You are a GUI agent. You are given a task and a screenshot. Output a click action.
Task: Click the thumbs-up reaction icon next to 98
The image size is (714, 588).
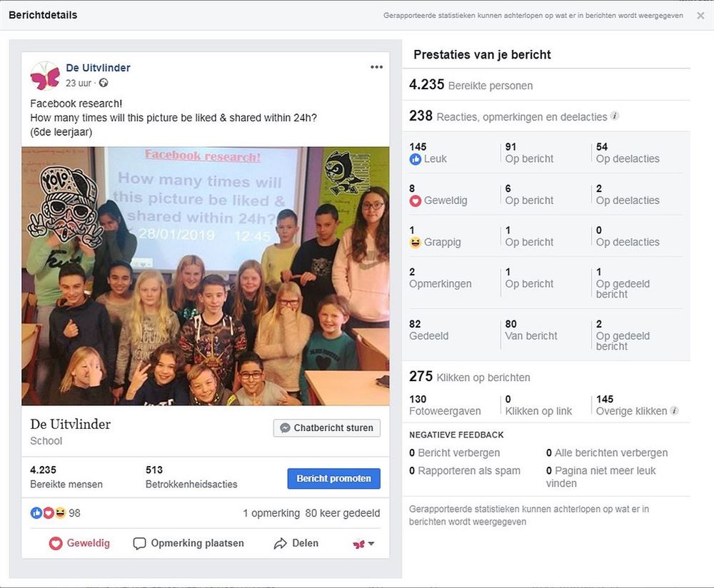[36, 513]
